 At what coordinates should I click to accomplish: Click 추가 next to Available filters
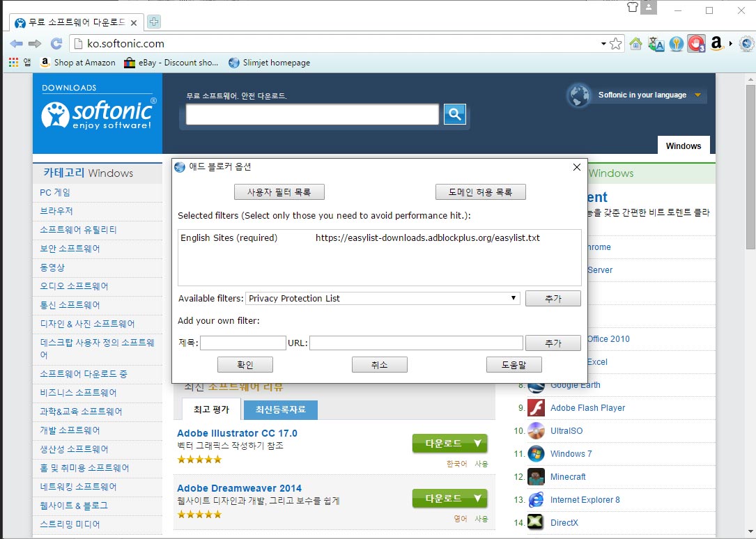[553, 299]
